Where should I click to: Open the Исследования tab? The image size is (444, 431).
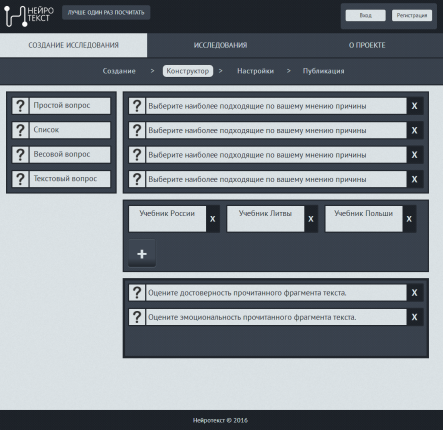click(220, 45)
